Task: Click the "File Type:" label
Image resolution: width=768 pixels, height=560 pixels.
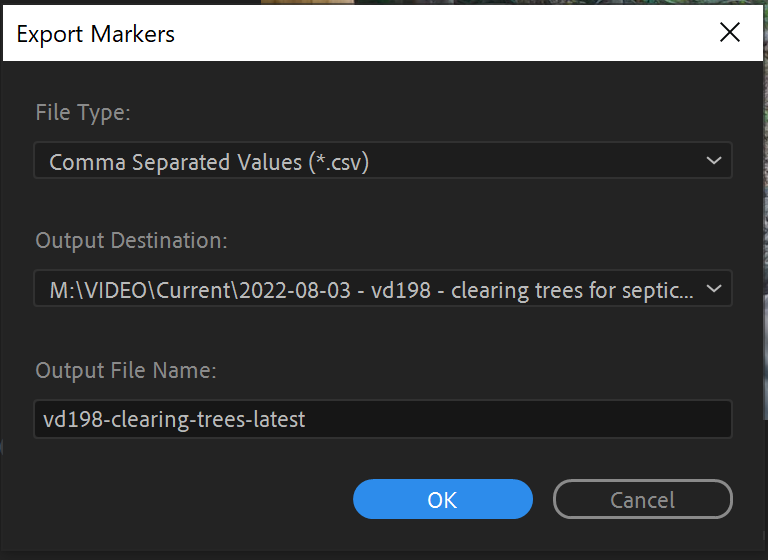Action: pyautogui.click(x=83, y=112)
